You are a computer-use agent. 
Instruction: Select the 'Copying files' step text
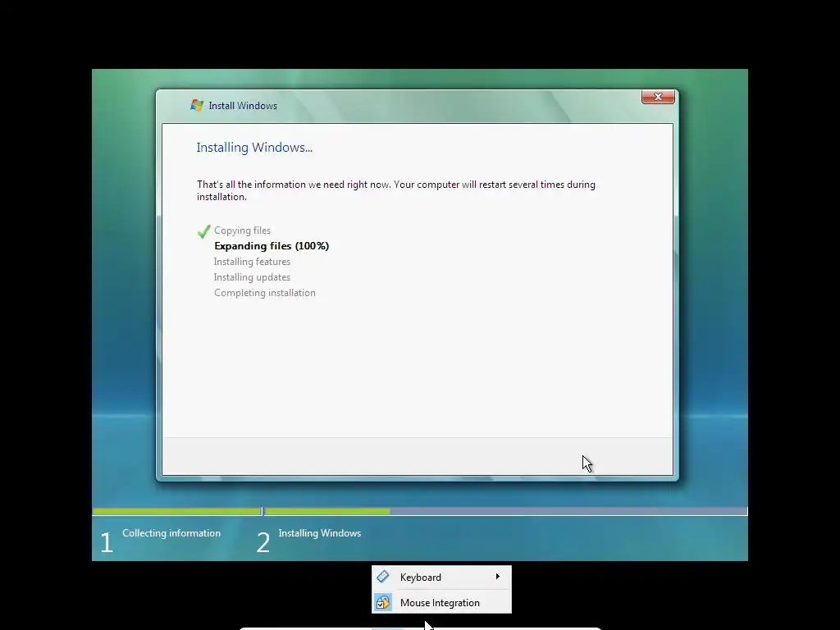click(242, 231)
